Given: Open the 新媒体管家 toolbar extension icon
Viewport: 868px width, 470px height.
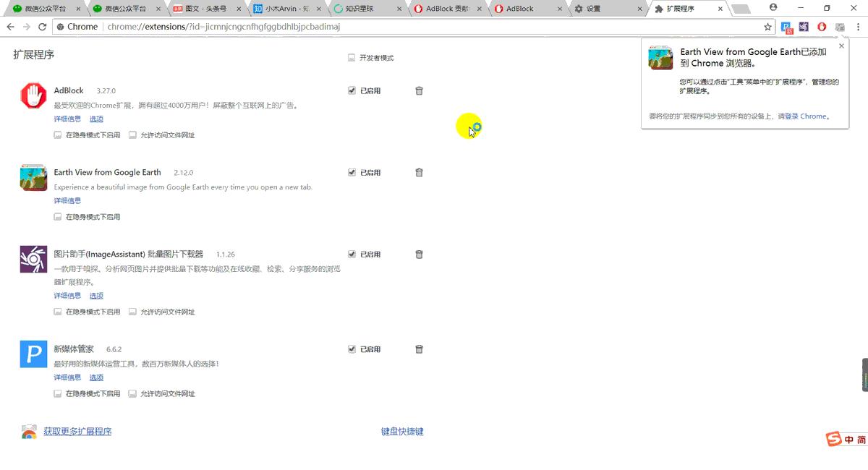Looking at the screenshot, I should 787,27.
